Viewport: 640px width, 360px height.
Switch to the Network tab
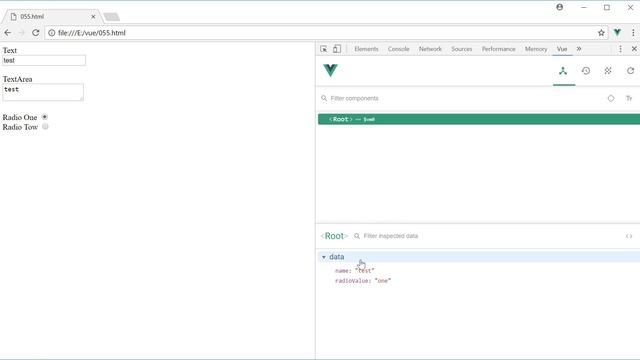(x=430, y=49)
